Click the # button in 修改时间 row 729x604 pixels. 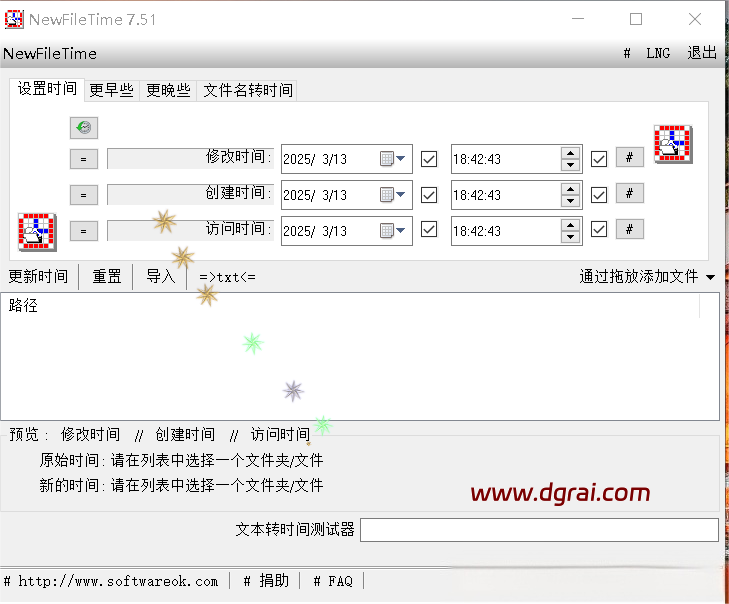click(x=629, y=157)
